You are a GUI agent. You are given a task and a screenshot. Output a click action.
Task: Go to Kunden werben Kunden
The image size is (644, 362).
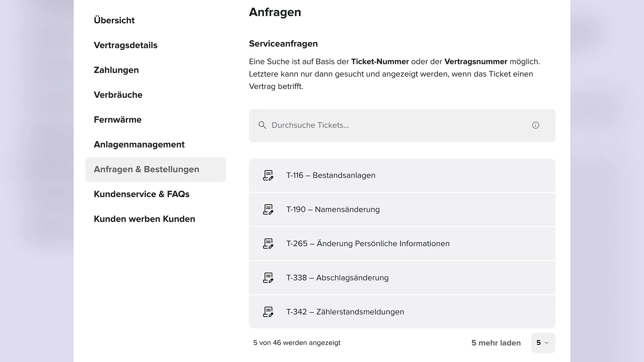coord(144,219)
